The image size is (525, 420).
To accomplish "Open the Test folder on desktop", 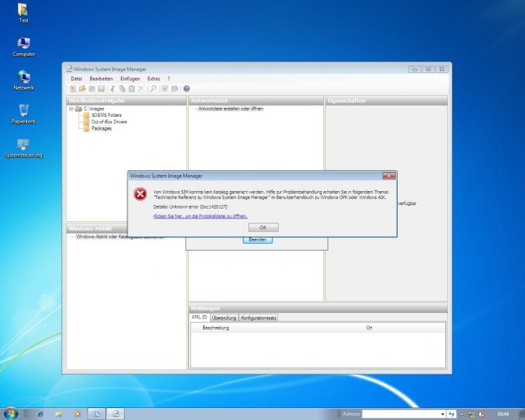I will tap(23, 13).
